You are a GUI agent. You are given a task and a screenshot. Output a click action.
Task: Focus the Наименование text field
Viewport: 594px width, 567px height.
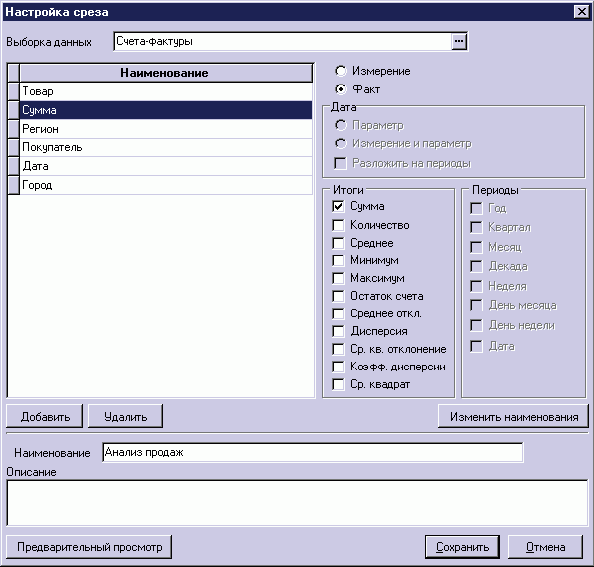(x=313, y=452)
